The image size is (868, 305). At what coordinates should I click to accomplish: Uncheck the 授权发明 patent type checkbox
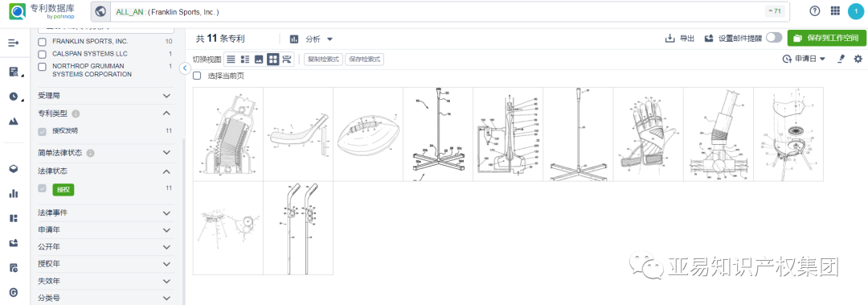[42, 131]
